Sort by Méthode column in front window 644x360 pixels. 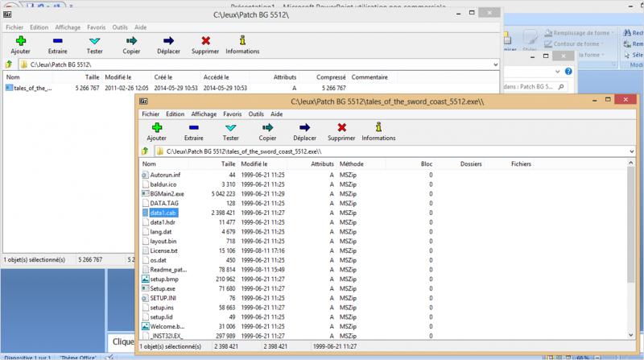(x=352, y=163)
